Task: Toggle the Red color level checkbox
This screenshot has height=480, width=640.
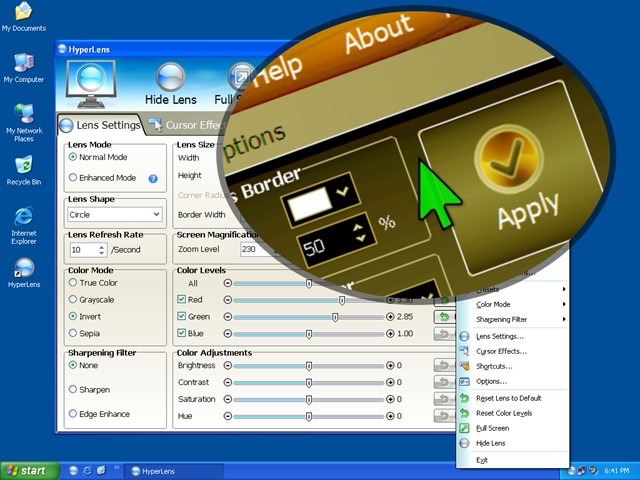Action: (182, 300)
